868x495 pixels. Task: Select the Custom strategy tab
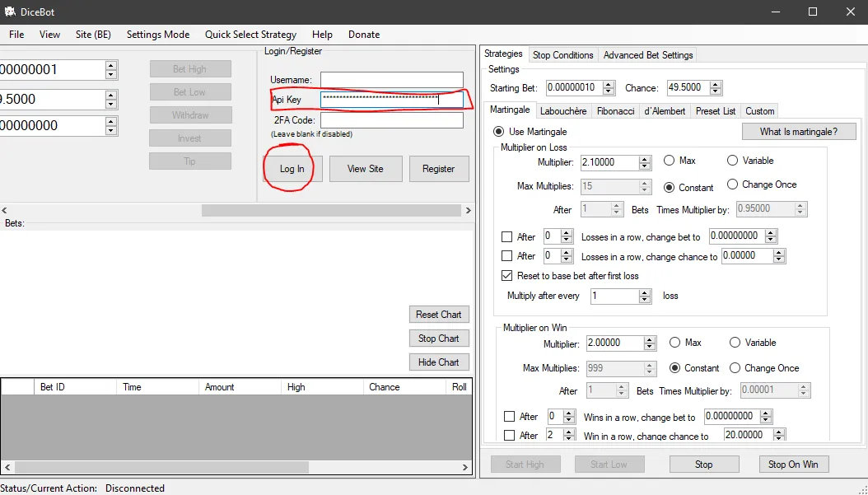[x=759, y=110]
